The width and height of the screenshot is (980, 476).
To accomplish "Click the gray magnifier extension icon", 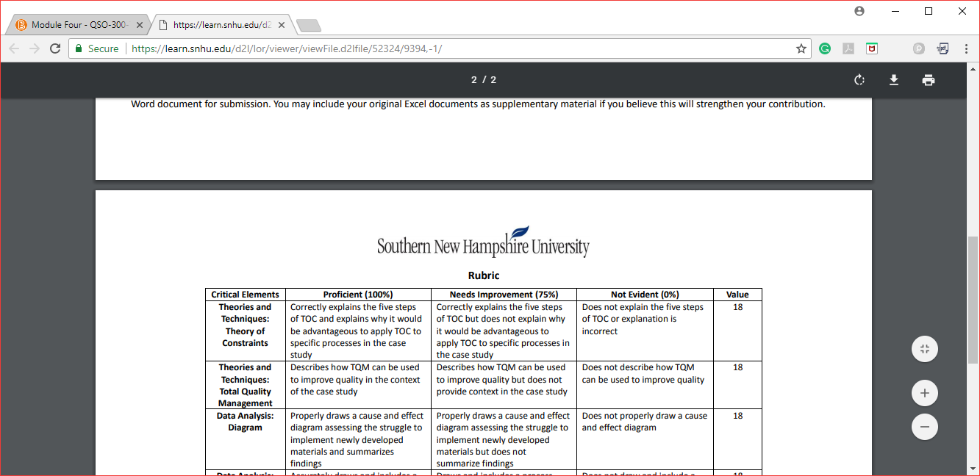I will 919,48.
